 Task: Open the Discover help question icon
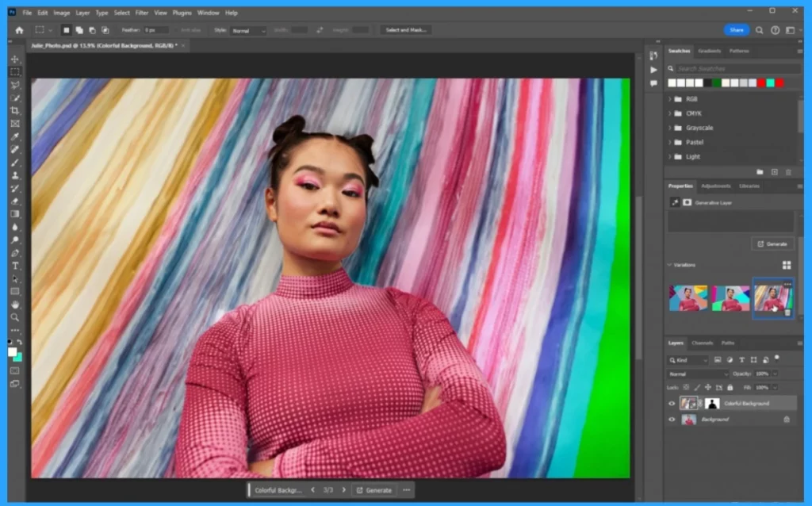(x=776, y=30)
